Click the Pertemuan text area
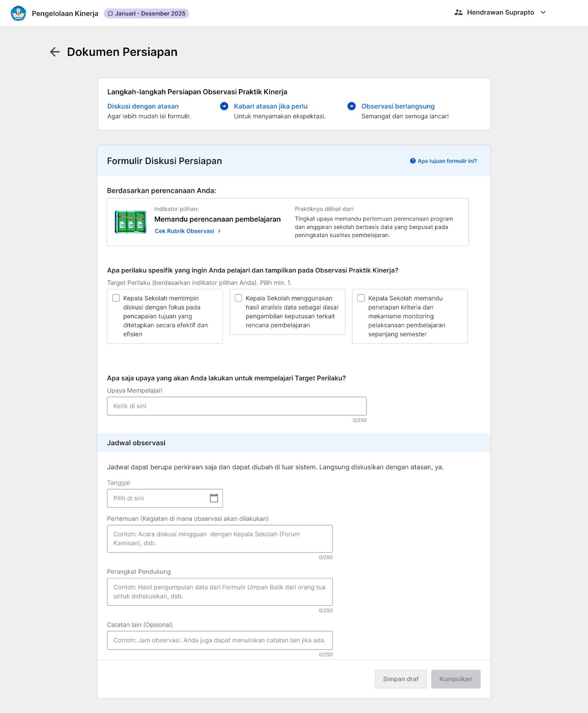588x713 pixels. click(x=220, y=539)
